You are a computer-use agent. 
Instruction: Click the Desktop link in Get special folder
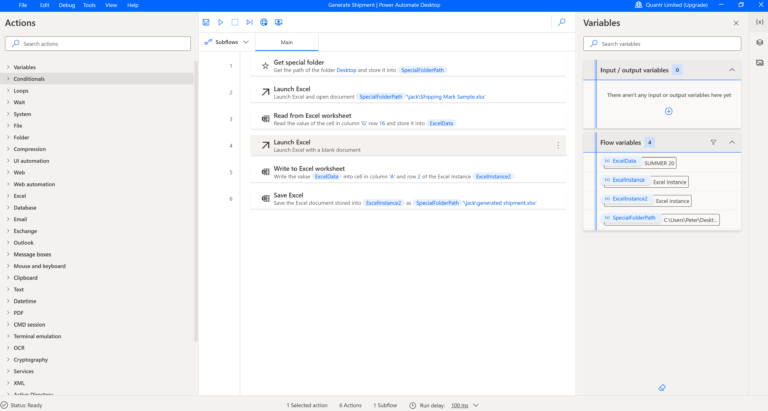[x=346, y=70]
